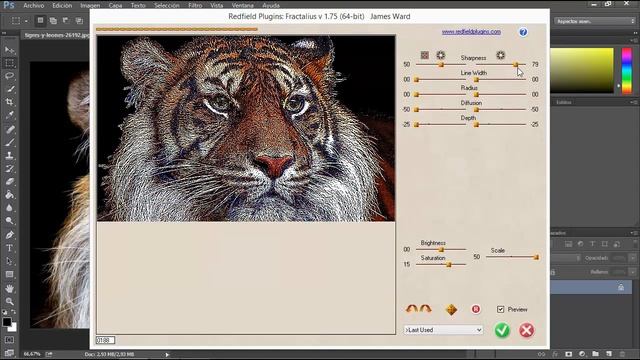
Task: Click the right glow circle icon near Sharpness
Action: (500, 55)
